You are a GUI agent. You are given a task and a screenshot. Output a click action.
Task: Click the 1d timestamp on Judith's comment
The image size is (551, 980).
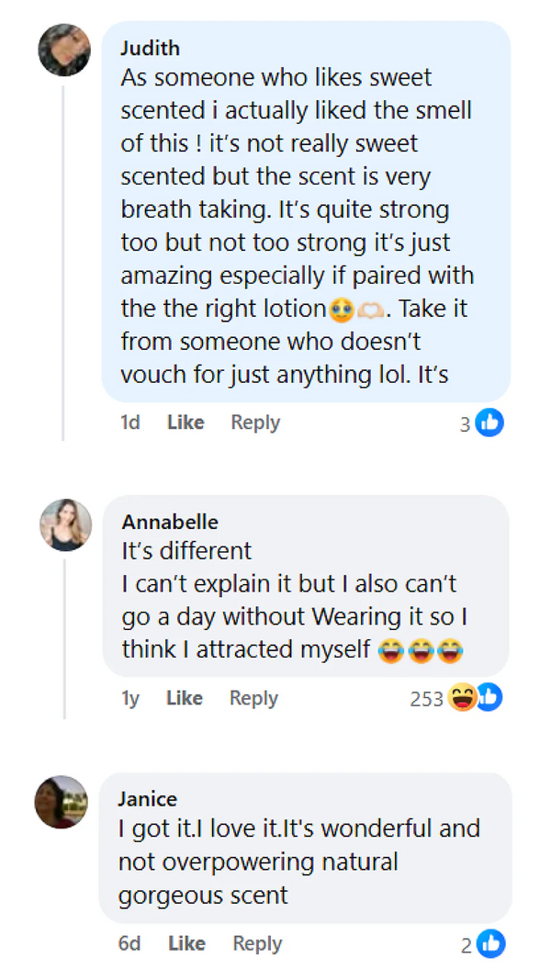click(130, 422)
